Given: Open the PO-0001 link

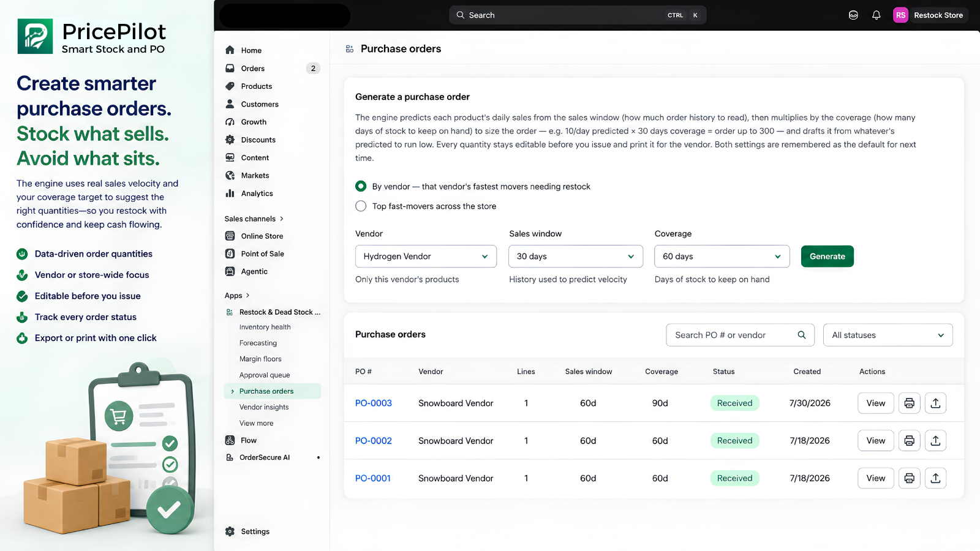Looking at the screenshot, I should (x=373, y=478).
